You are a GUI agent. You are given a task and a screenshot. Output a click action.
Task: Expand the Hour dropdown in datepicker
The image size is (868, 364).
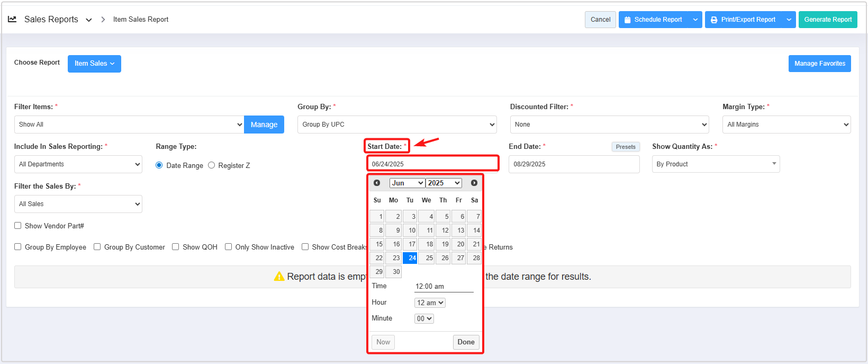pos(430,303)
